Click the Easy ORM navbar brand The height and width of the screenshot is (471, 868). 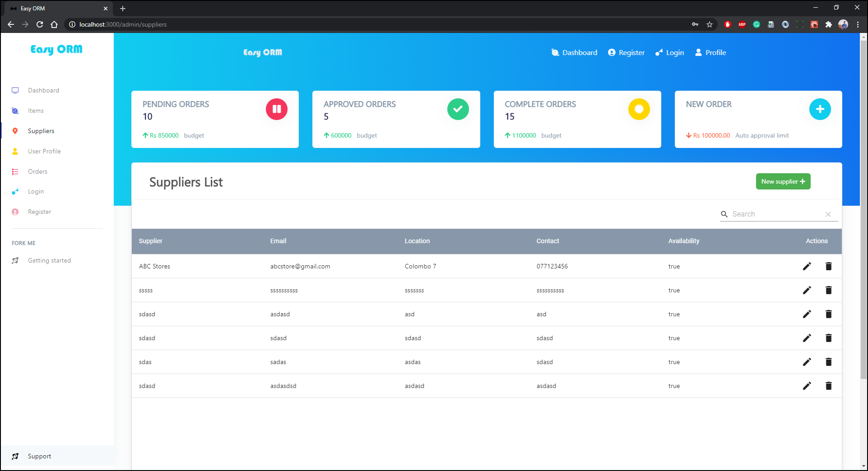(x=263, y=52)
